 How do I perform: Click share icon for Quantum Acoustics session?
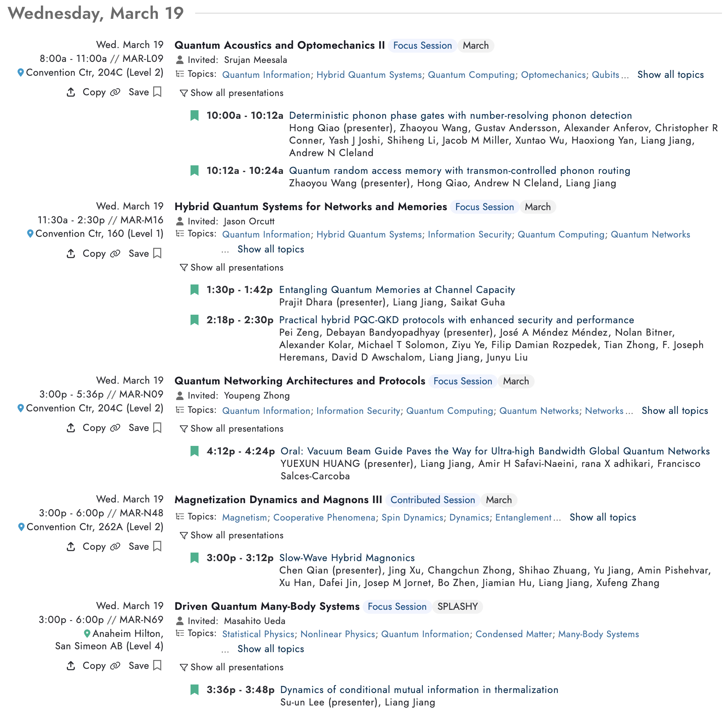pyautogui.click(x=71, y=92)
